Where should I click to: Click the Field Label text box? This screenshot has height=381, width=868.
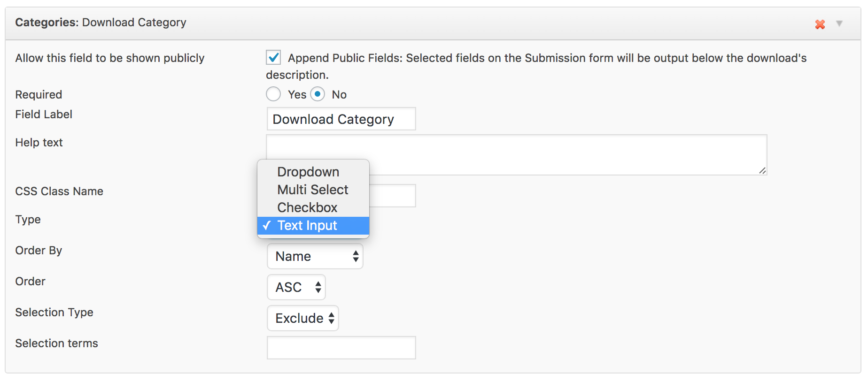341,119
